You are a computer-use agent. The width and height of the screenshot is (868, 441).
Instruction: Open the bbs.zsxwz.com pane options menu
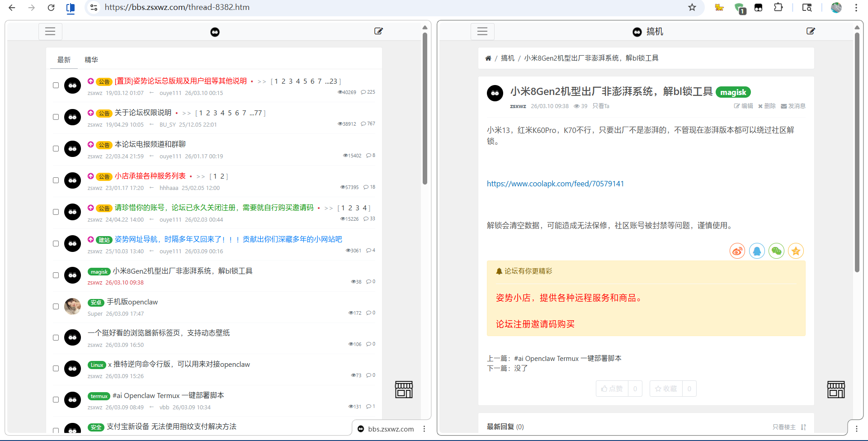(x=424, y=429)
